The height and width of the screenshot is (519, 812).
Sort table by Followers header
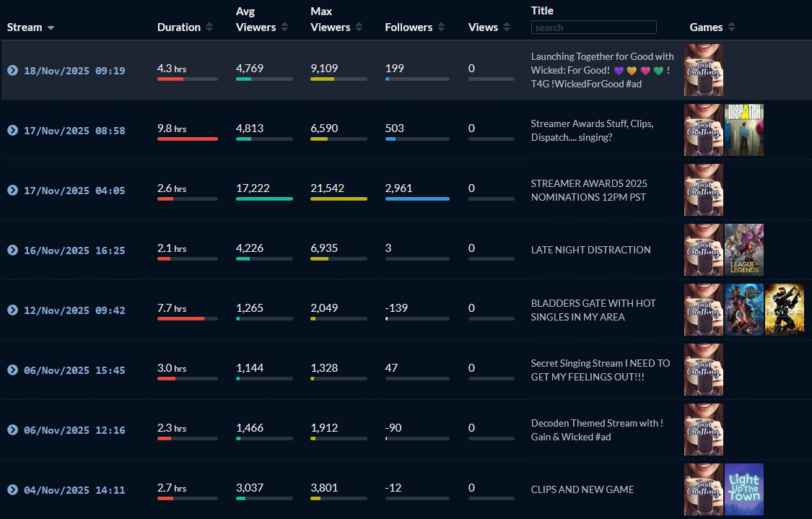[409, 27]
